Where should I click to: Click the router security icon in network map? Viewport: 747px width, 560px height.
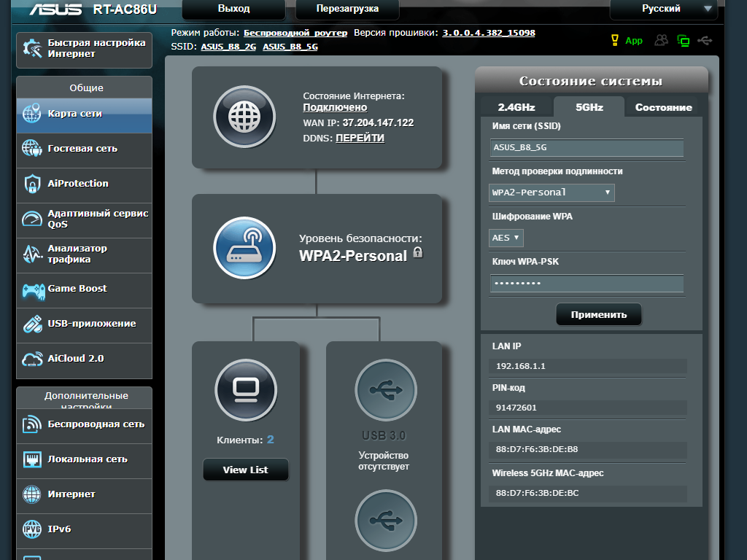244,248
